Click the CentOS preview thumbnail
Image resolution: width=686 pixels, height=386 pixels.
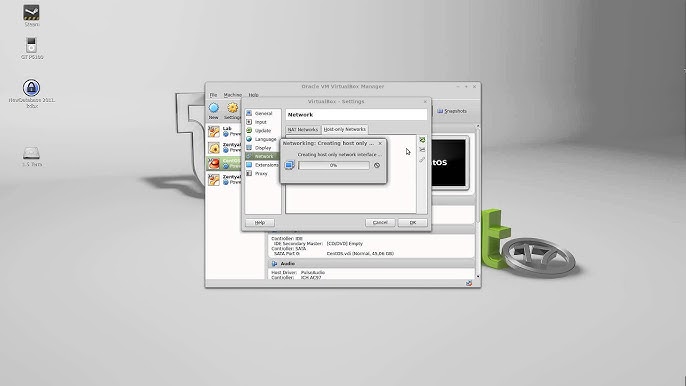coord(448,163)
